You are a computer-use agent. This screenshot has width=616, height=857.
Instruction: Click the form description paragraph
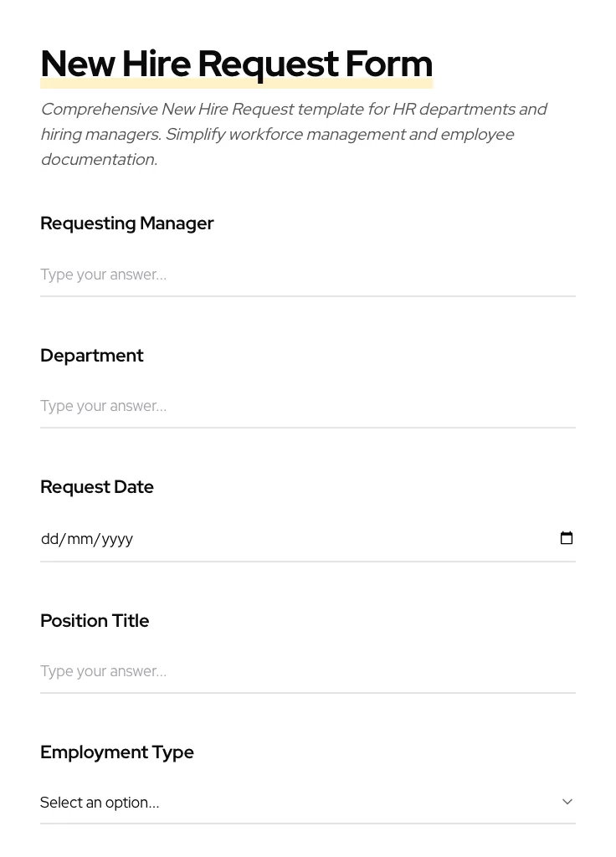(x=293, y=134)
